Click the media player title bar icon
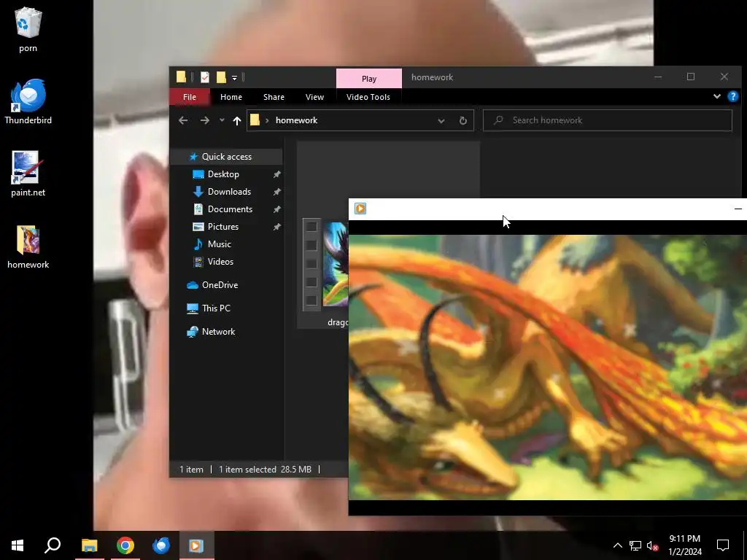Viewport: 747px width, 560px height. click(x=360, y=209)
